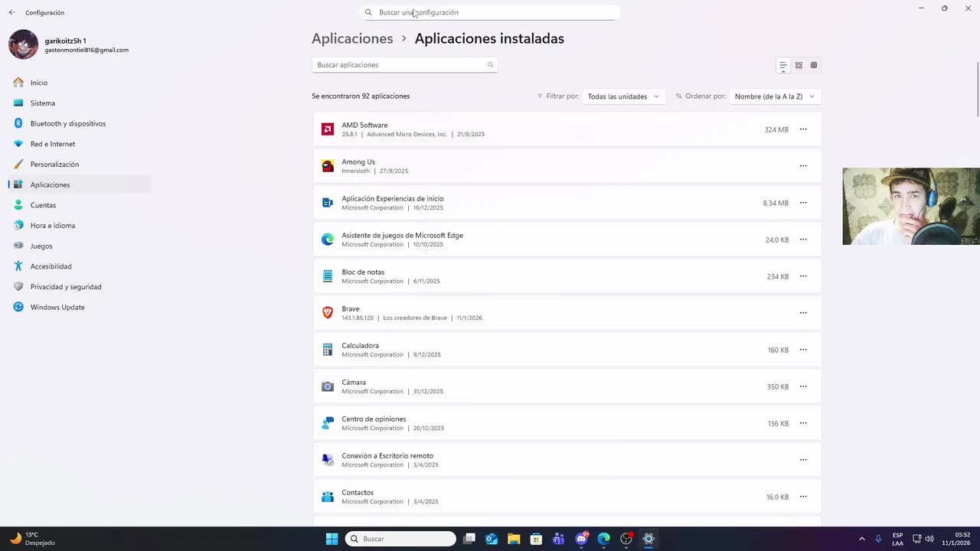Click the Centro de opiniones icon
The image size is (980, 551).
pyautogui.click(x=328, y=423)
